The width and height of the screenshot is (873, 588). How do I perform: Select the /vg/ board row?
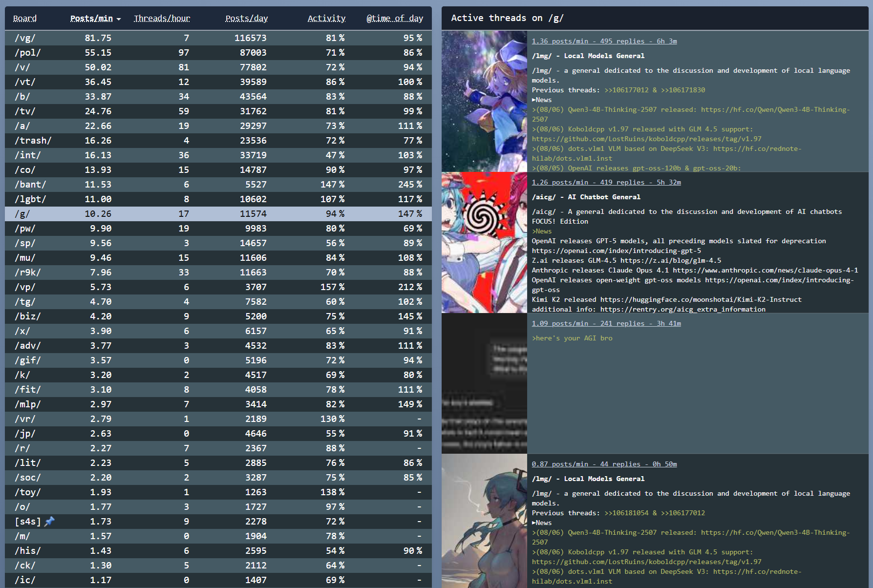[218, 38]
